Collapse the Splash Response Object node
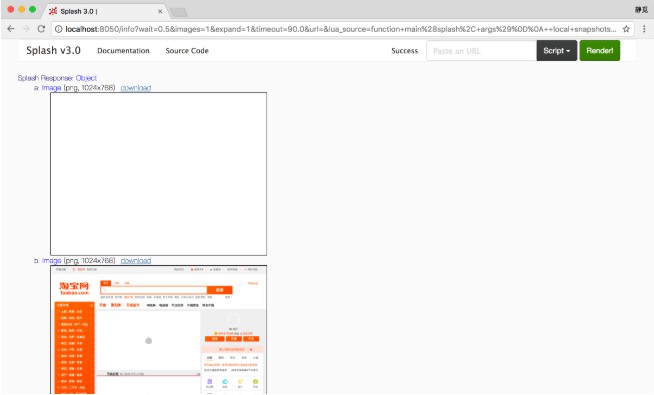 (86, 78)
